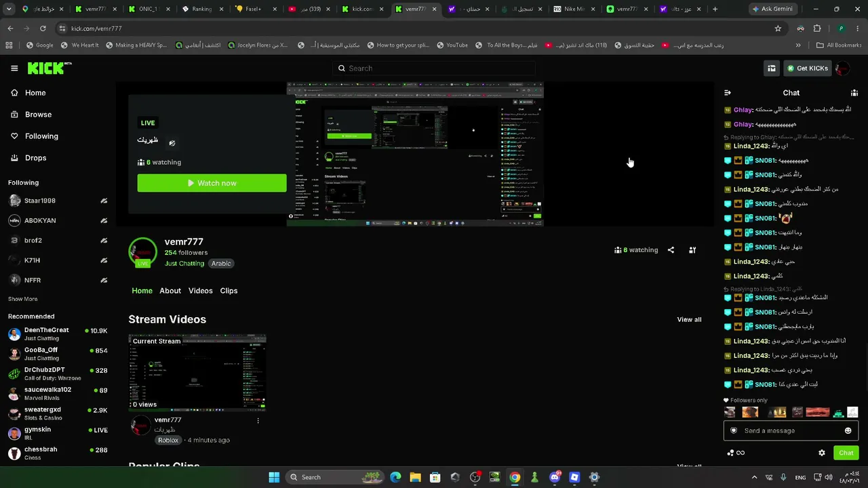Open the hamburger sidebar menu

click(14, 68)
